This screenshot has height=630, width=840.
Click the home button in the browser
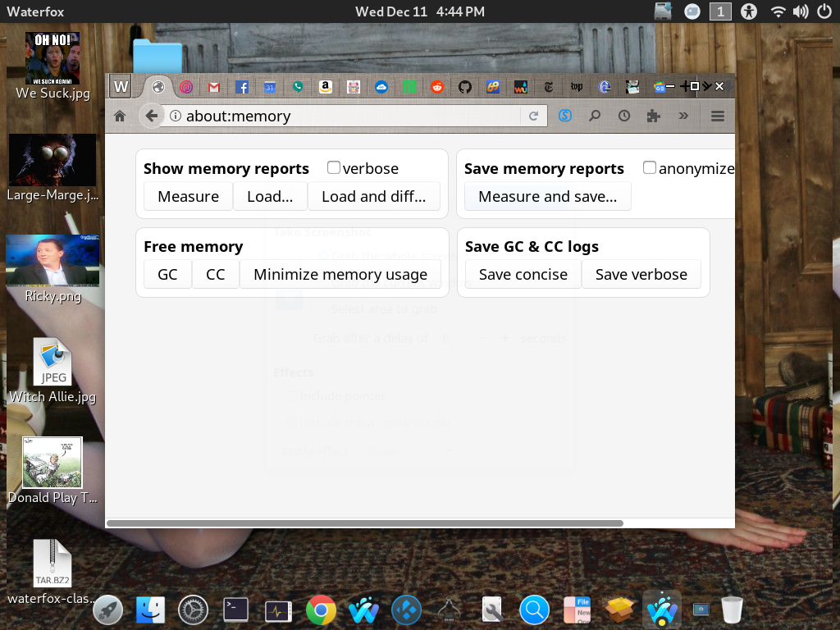[x=120, y=116]
